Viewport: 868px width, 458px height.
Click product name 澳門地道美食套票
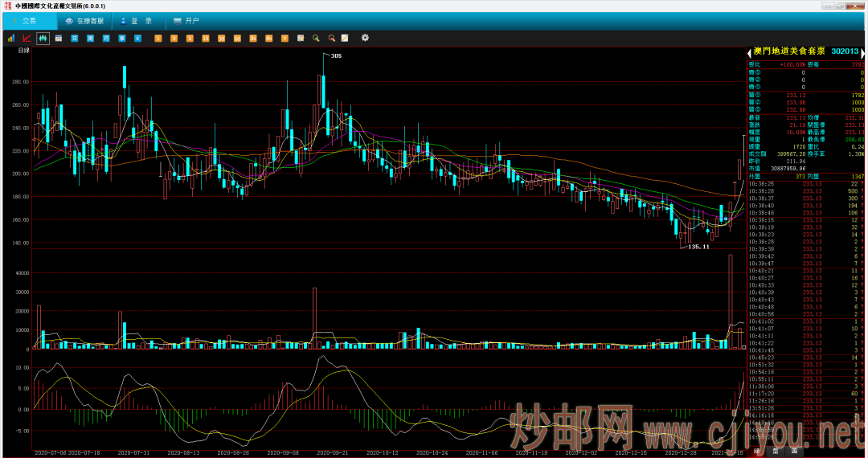pyautogui.click(x=789, y=51)
